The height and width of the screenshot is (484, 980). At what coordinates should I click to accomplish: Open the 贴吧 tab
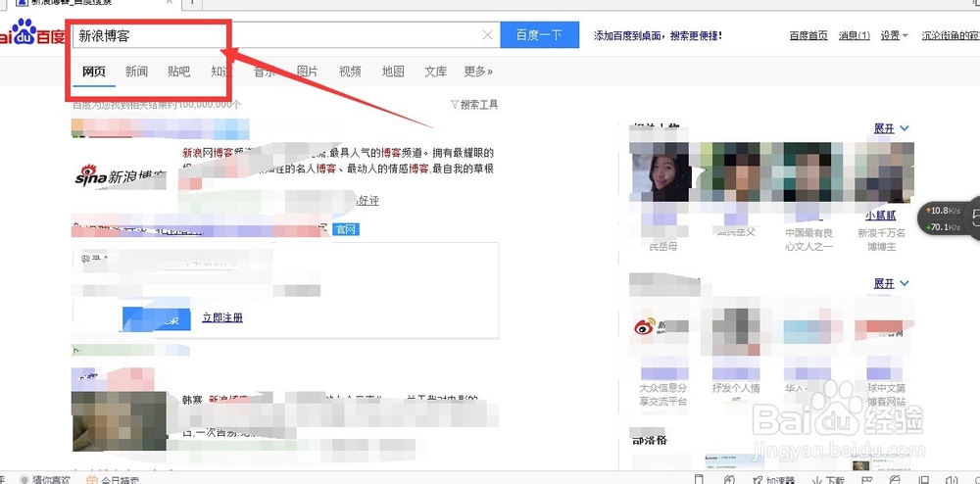(178, 72)
